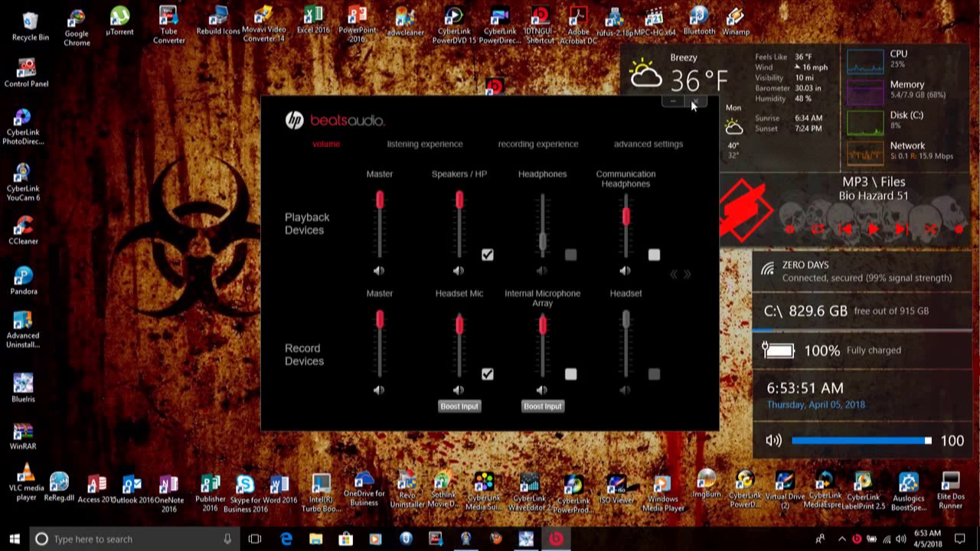Select the VLC media player desktop icon
980x551 pixels.
pyautogui.click(x=26, y=483)
